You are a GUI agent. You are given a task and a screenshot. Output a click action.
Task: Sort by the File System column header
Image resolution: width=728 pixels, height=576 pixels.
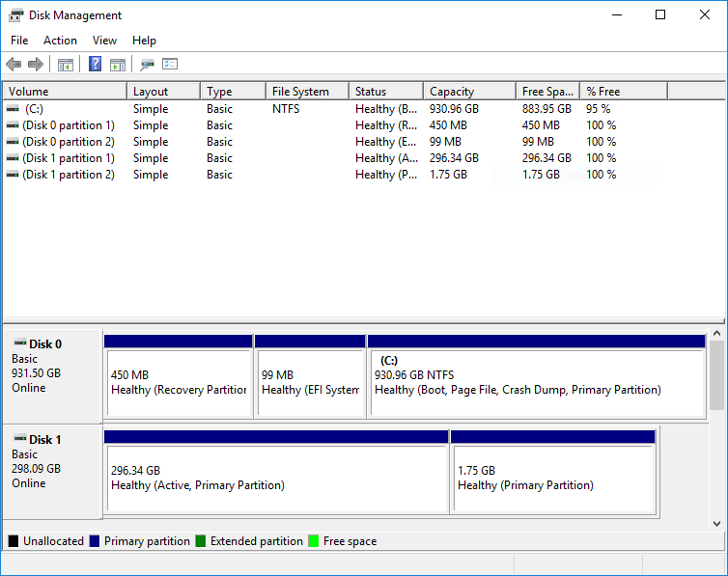click(308, 92)
